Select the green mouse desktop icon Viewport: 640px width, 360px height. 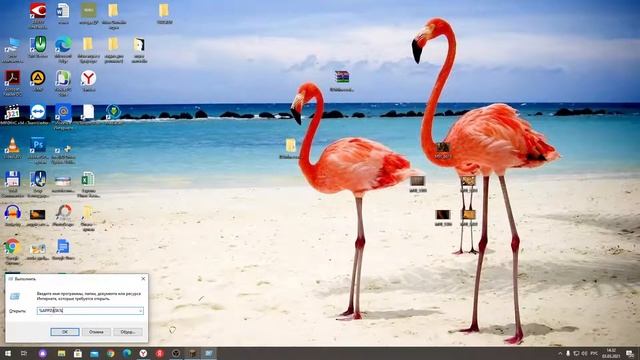[x=38, y=47]
